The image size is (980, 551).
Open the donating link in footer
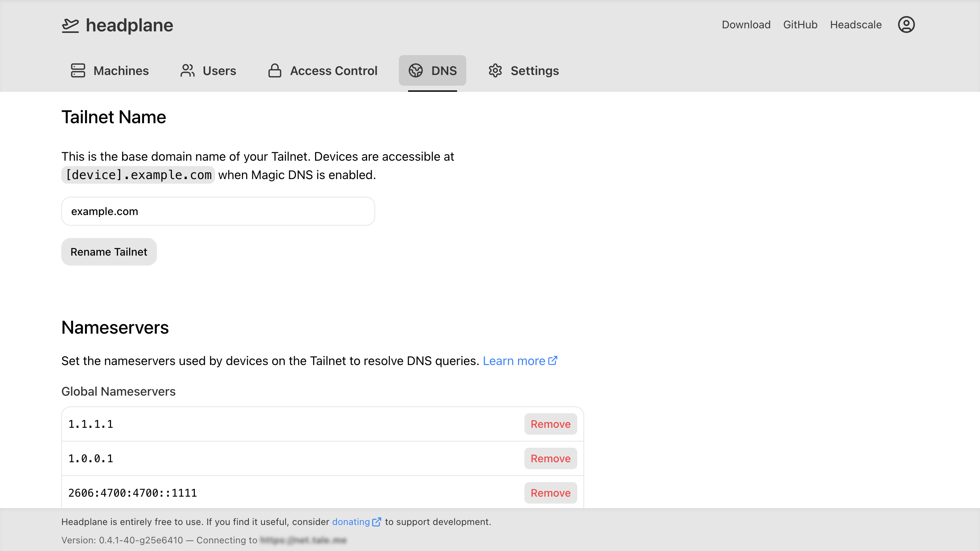351,522
